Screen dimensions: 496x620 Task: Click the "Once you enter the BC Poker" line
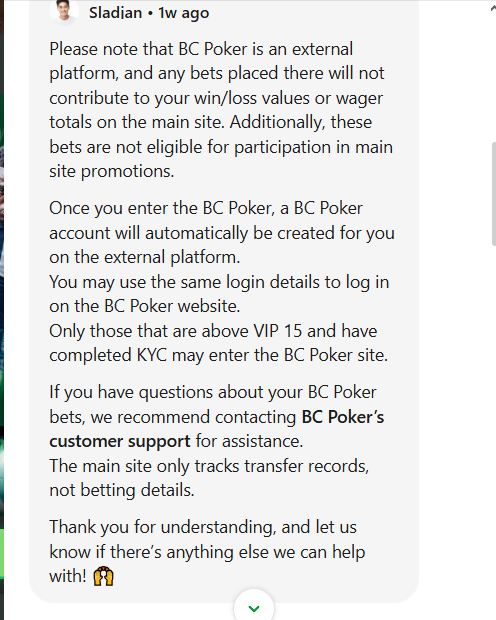coord(206,208)
